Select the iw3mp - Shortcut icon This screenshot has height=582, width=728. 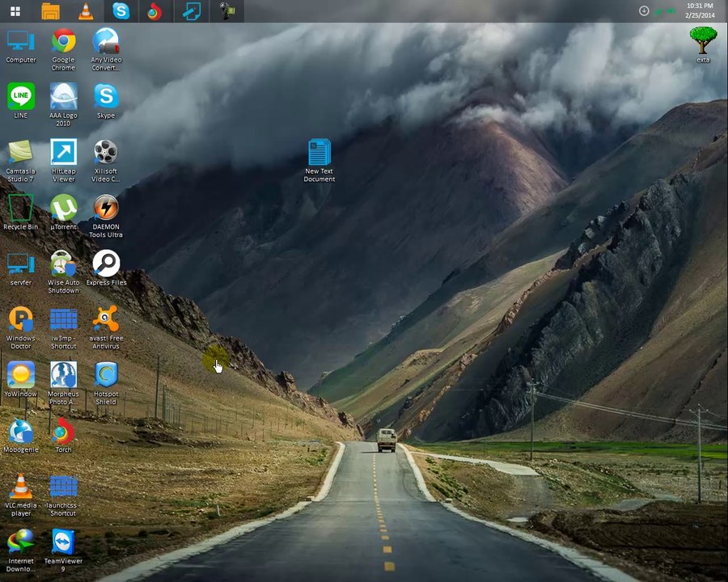point(64,327)
